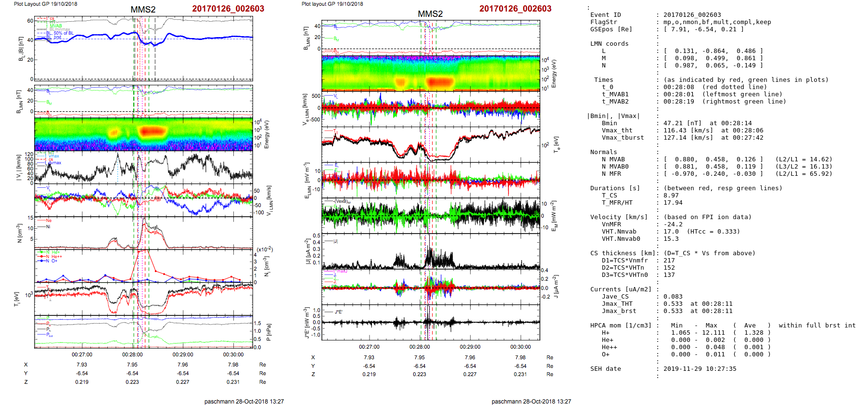The image size is (868, 405).
Task: Click the 'N [cm⁻³]' density panel in left plot
Action: pos(143,233)
